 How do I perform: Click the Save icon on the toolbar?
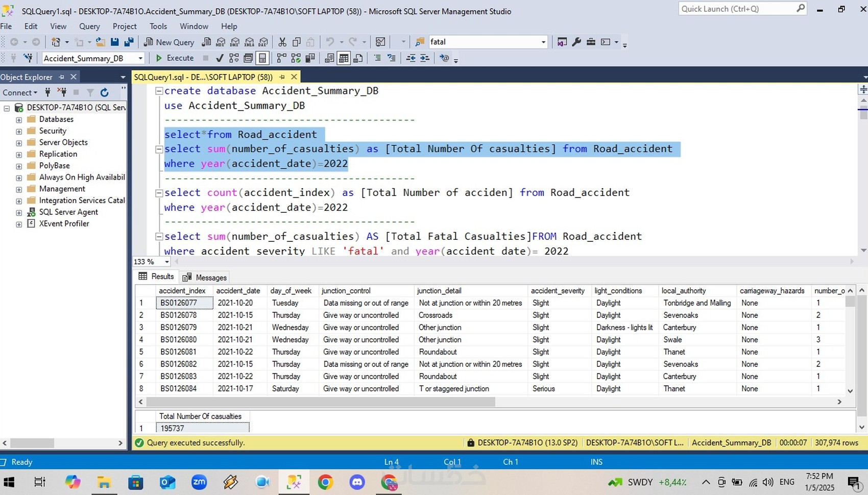pos(114,42)
